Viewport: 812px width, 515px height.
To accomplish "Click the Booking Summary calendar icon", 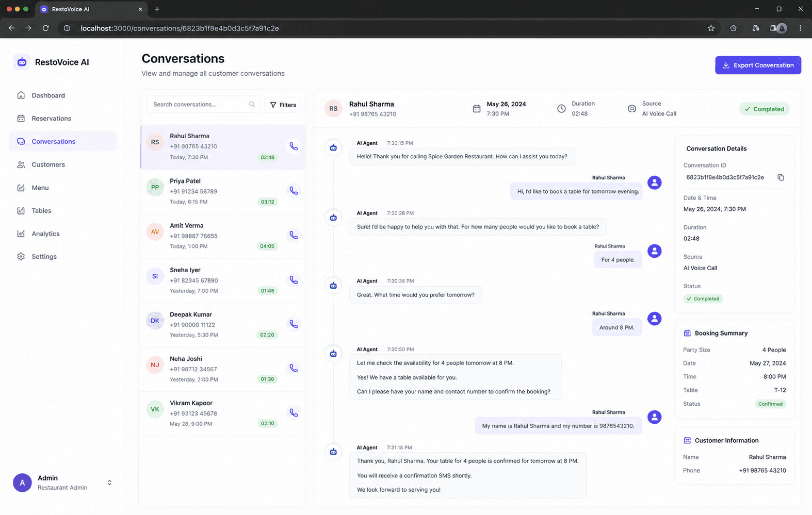I will (x=687, y=334).
